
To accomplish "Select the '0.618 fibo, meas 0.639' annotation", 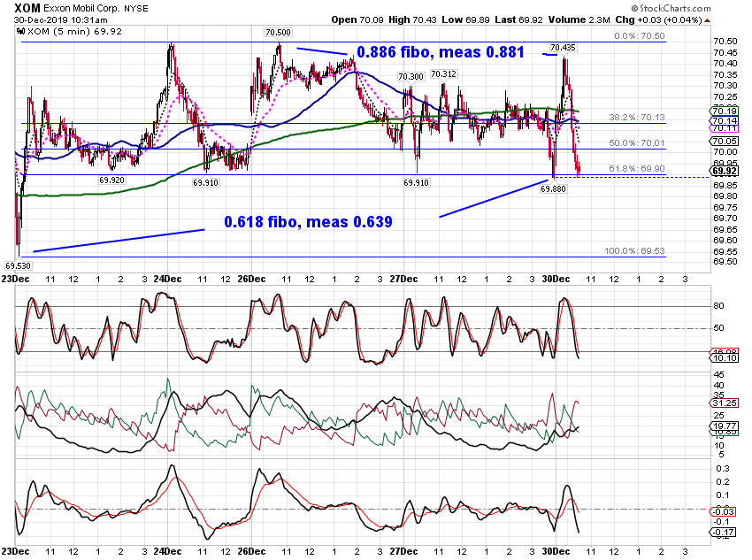I will pyautogui.click(x=309, y=221).
